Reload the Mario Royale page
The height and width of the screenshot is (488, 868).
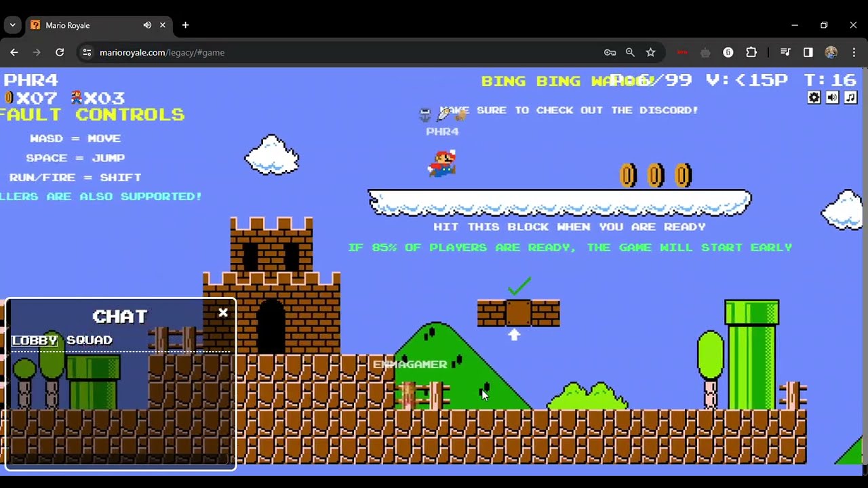60,52
